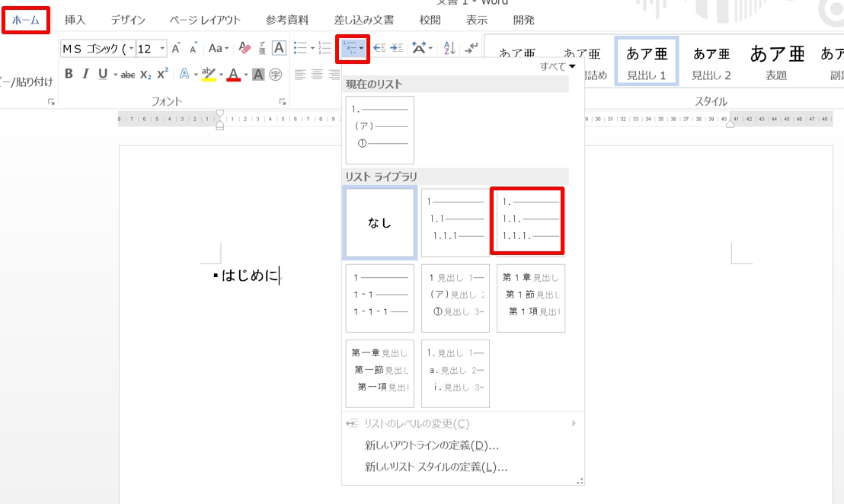Image resolution: width=844 pixels, height=504 pixels.
Task: Pick the 1 見出し (ア) ① list style
Action: tap(456, 298)
